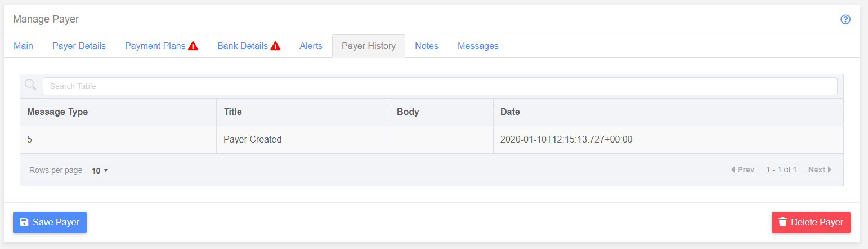This screenshot has width=868, height=249.
Task: Sort by the Message Type column header
Action: pos(118,112)
